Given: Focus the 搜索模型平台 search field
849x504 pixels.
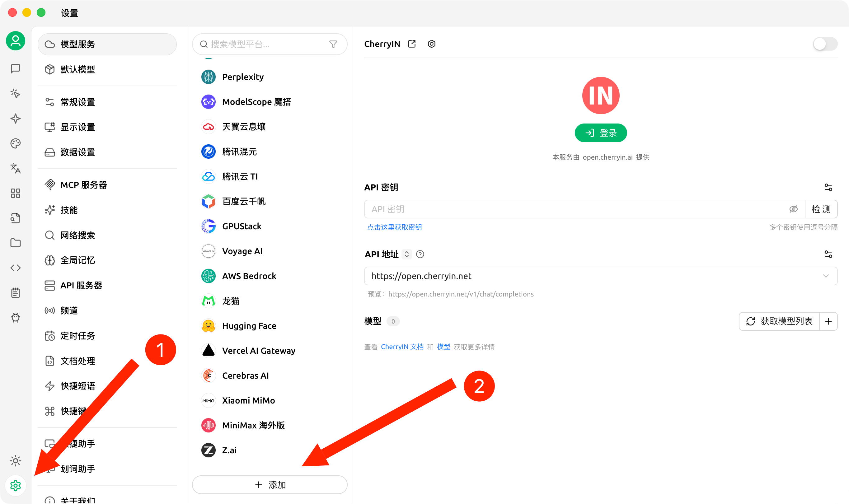Looking at the screenshot, I should pos(270,44).
